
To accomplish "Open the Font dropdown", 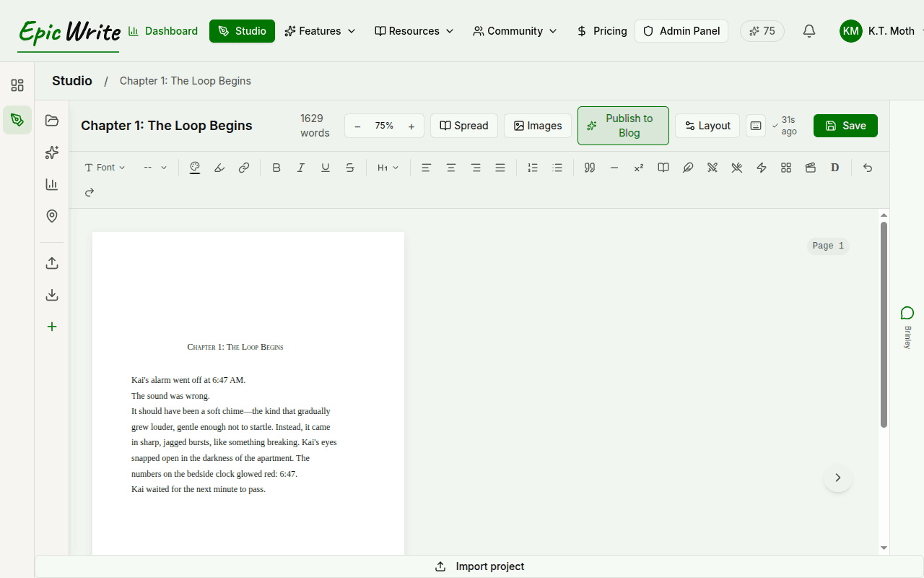I will pyautogui.click(x=105, y=167).
